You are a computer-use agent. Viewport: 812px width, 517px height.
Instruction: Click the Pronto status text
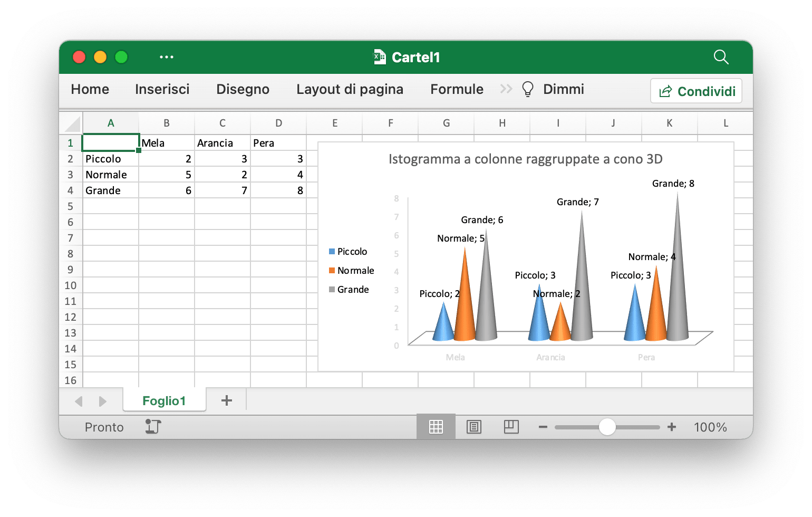click(x=104, y=427)
